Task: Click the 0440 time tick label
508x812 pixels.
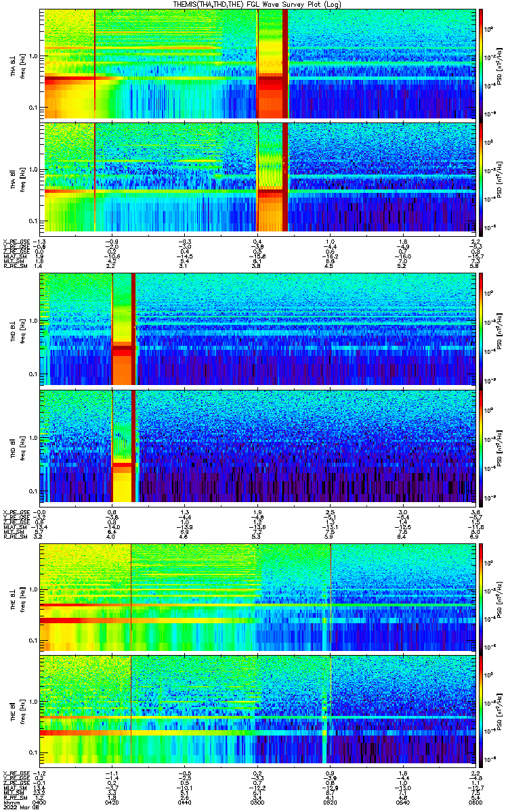Action: pyautogui.click(x=185, y=801)
